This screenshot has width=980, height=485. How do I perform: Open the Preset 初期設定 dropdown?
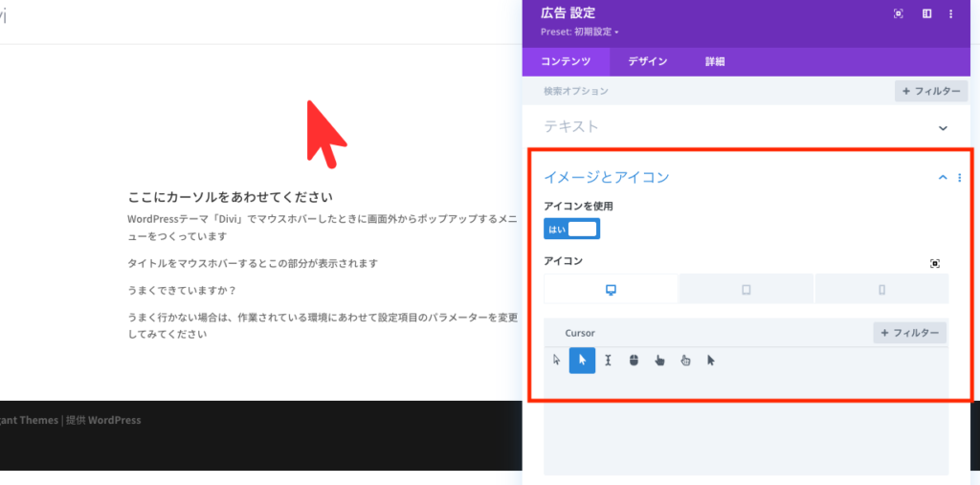click(x=579, y=32)
